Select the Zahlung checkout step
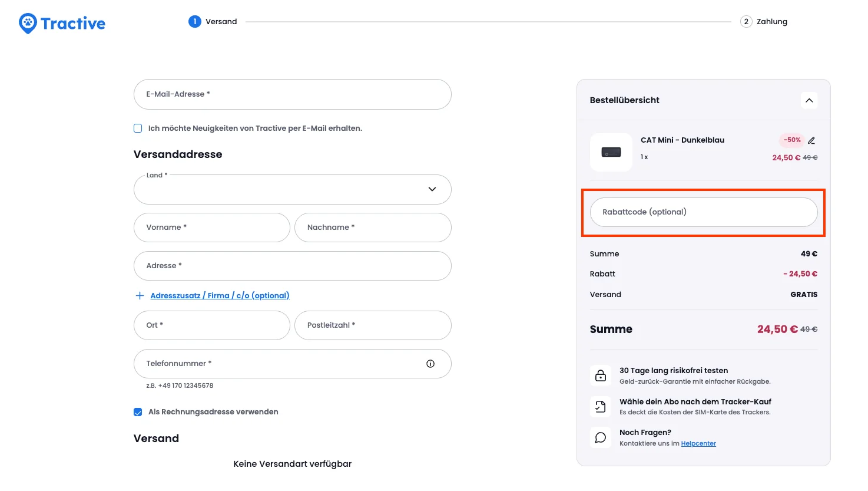Screen dimensions: 868x491 click(x=746, y=21)
